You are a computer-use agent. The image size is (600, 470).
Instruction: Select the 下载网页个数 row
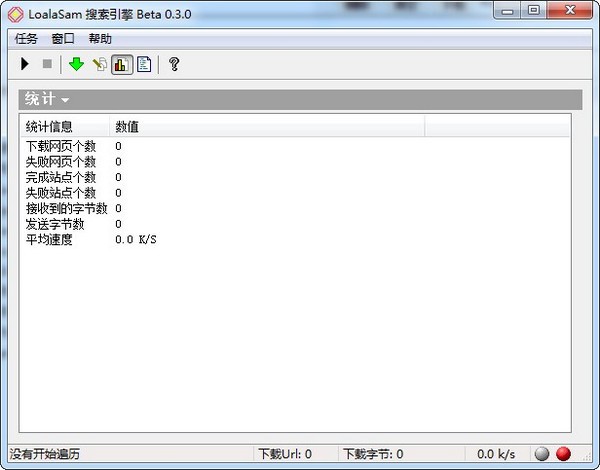(x=295, y=146)
